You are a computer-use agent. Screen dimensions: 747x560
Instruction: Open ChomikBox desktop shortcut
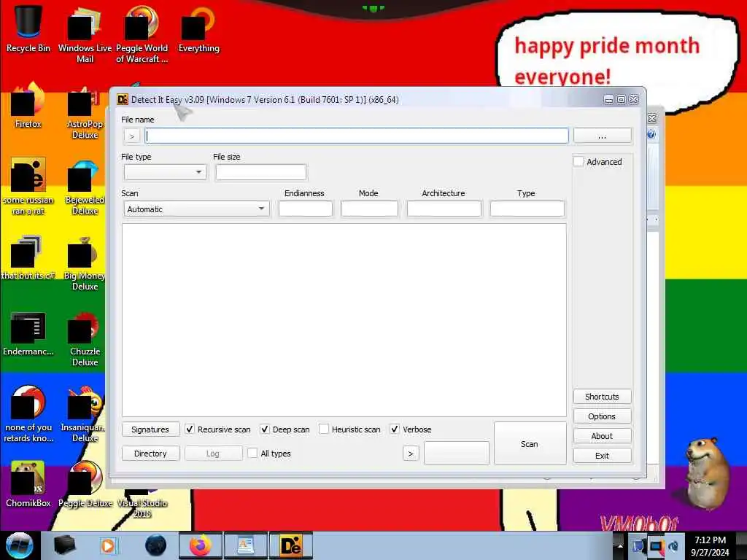tap(28, 484)
